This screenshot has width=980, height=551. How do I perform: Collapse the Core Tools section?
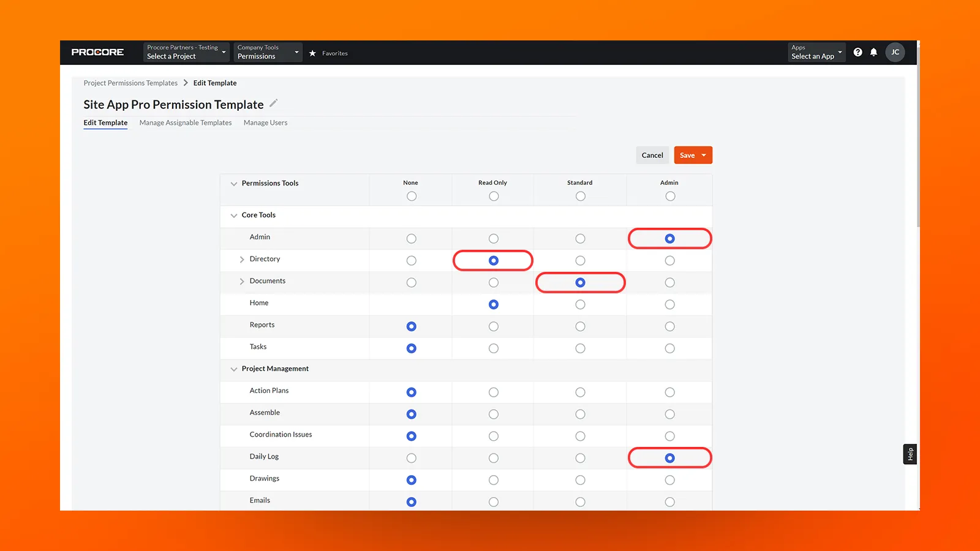coord(234,216)
